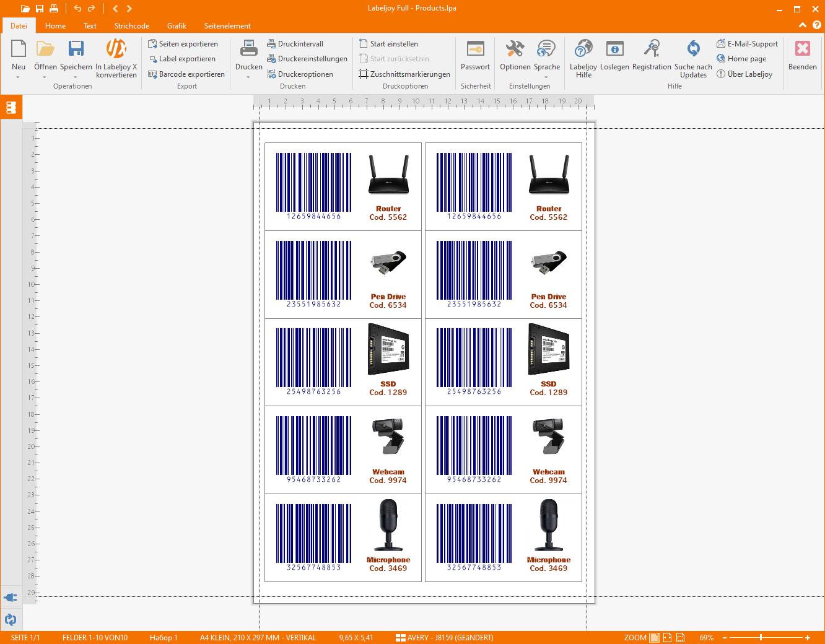Click the zoom slider handle
Screen dimensions: 825x644
click(x=761, y=637)
